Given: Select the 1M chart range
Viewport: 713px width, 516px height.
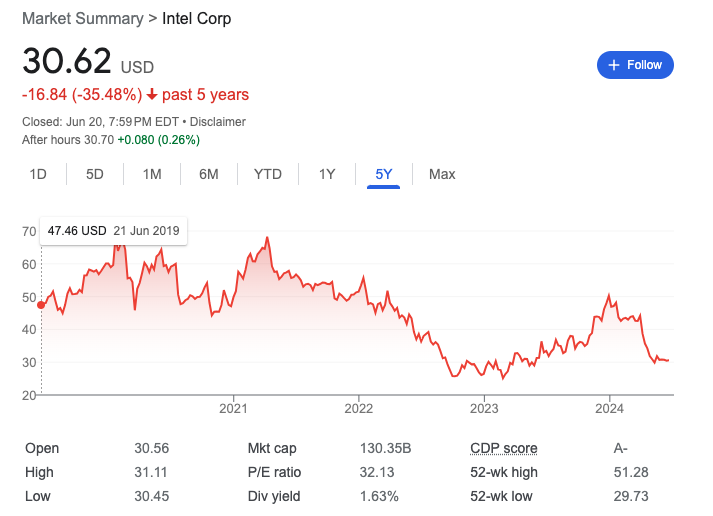Looking at the screenshot, I should (152, 174).
